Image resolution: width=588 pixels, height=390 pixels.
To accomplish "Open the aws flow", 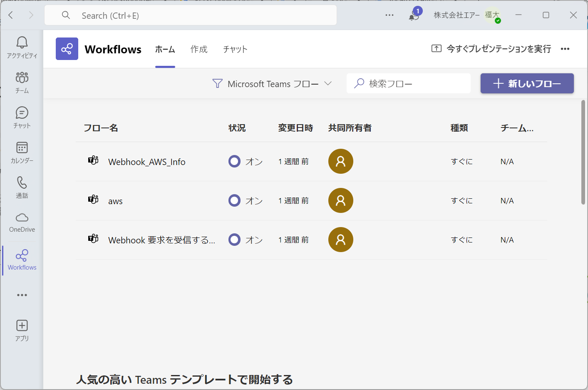I will [115, 201].
